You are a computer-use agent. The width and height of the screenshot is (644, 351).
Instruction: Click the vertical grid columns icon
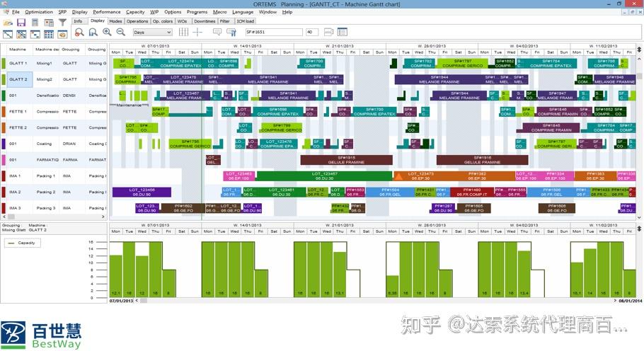[x=183, y=32]
